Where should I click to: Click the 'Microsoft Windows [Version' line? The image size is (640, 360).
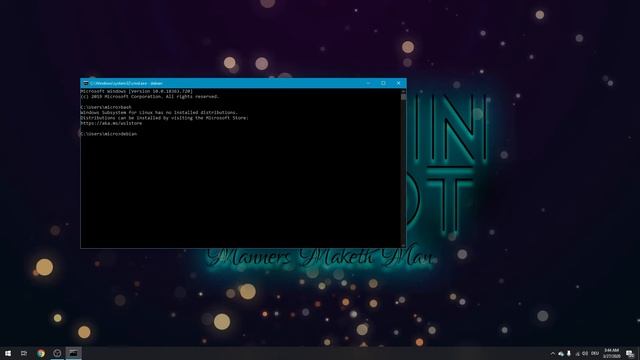click(x=136, y=91)
